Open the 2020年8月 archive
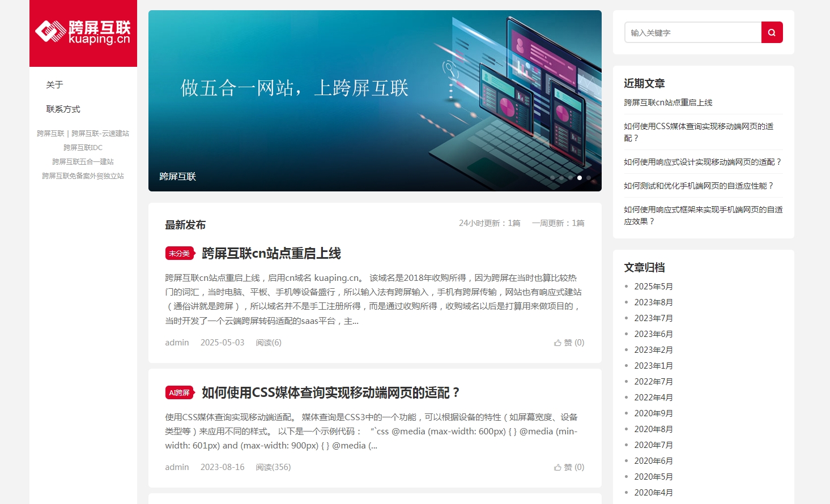The image size is (830, 504). [x=653, y=429]
